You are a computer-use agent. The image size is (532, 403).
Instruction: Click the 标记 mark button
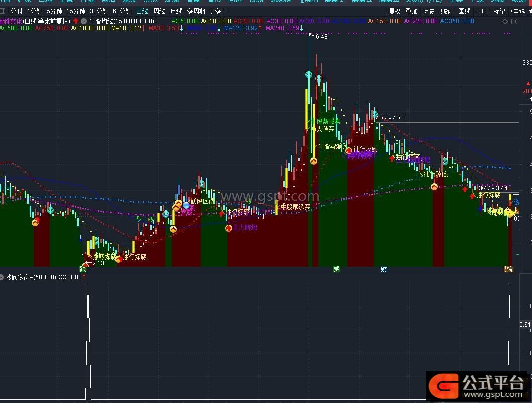(499, 11)
